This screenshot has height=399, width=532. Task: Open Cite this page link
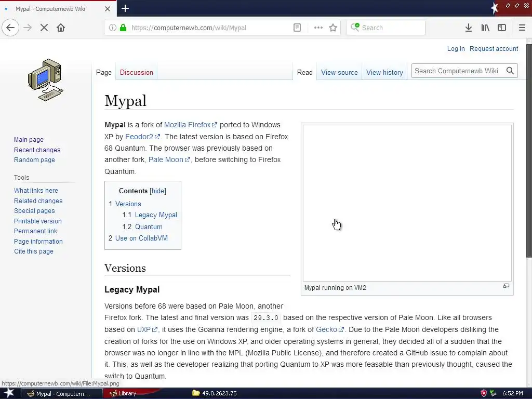[34, 251]
